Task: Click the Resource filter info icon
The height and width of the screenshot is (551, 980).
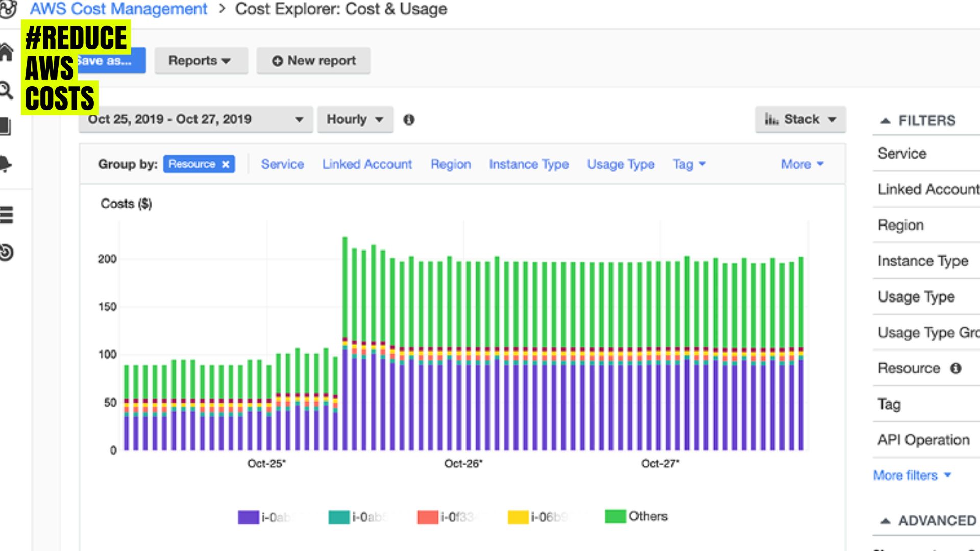Action: (955, 368)
